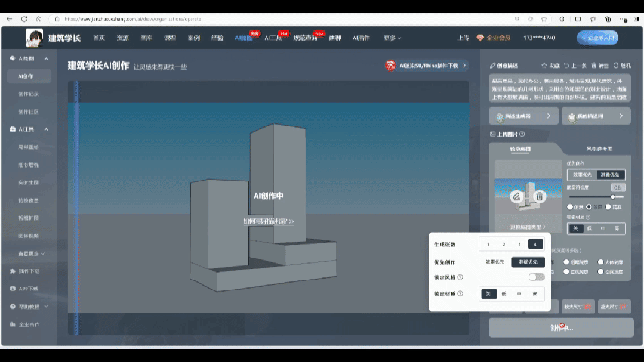The width and height of the screenshot is (644, 362).
Task: Click help icon next to popup 锁定材质
Action: point(460,293)
